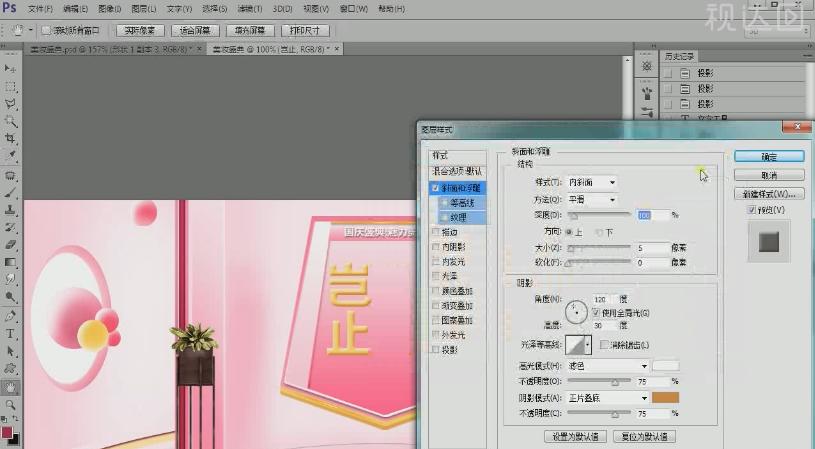This screenshot has width=815, height=449.
Task: Enable the 内发光 (Inner Glow) checkbox
Action: (436, 261)
